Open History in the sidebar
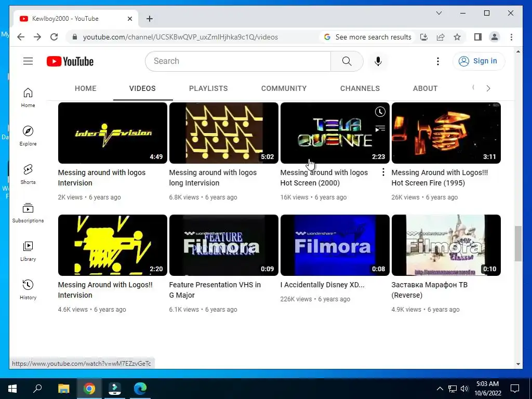 28,290
